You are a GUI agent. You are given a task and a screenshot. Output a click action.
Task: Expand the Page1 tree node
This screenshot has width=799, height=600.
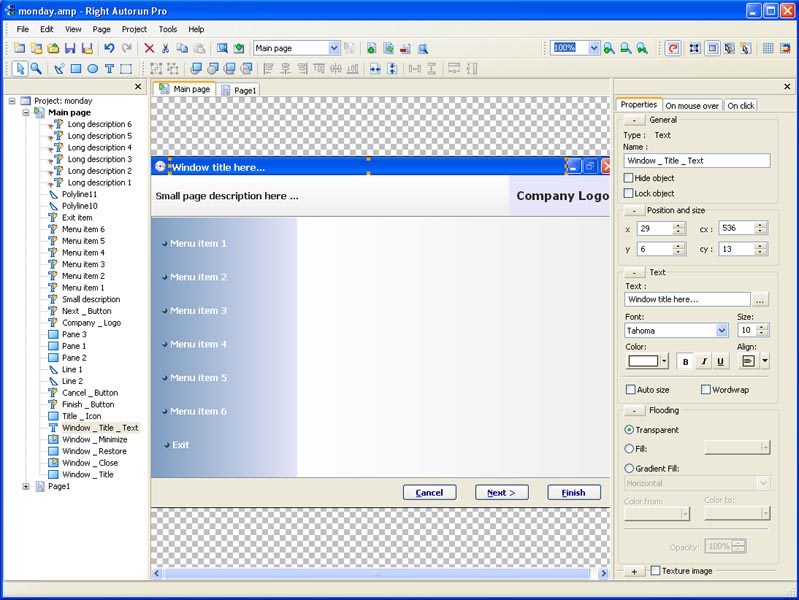(26, 486)
